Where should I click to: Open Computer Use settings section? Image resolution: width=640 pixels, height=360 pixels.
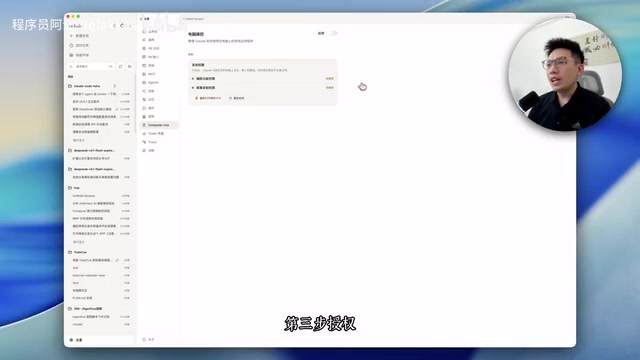point(159,125)
